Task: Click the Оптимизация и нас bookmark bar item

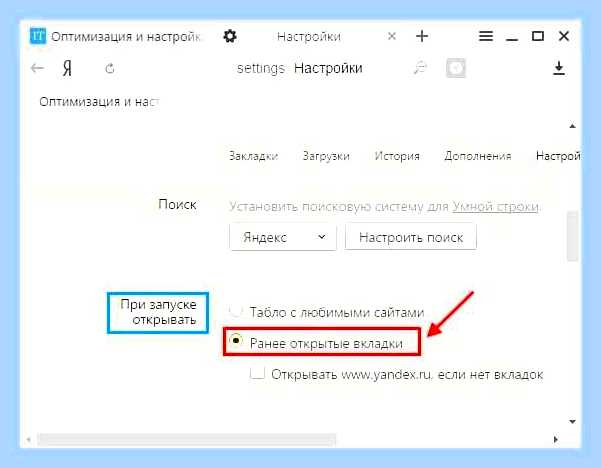Action: click(x=99, y=102)
